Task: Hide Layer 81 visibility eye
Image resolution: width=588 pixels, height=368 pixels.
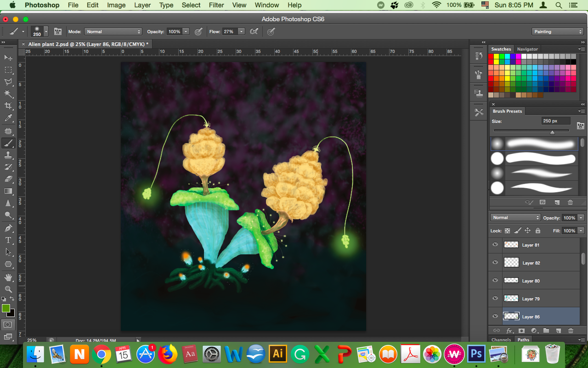Action: (x=495, y=245)
